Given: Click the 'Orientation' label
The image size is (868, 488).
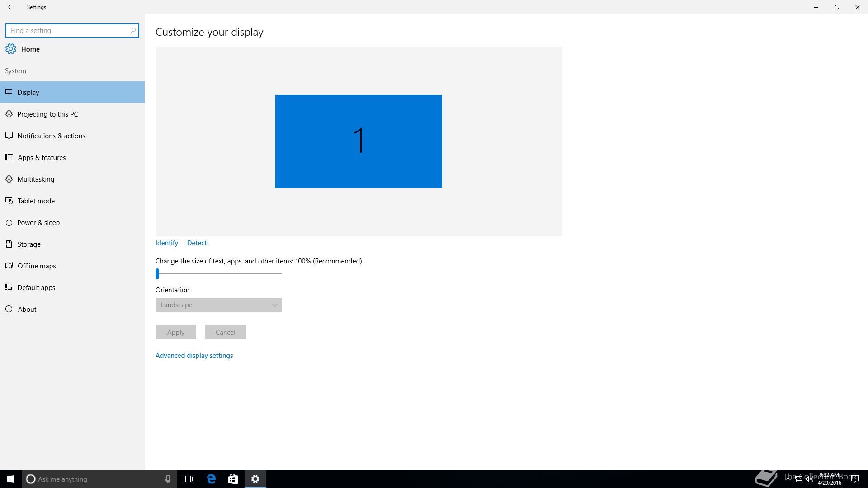Looking at the screenshot, I should tap(172, 290).
